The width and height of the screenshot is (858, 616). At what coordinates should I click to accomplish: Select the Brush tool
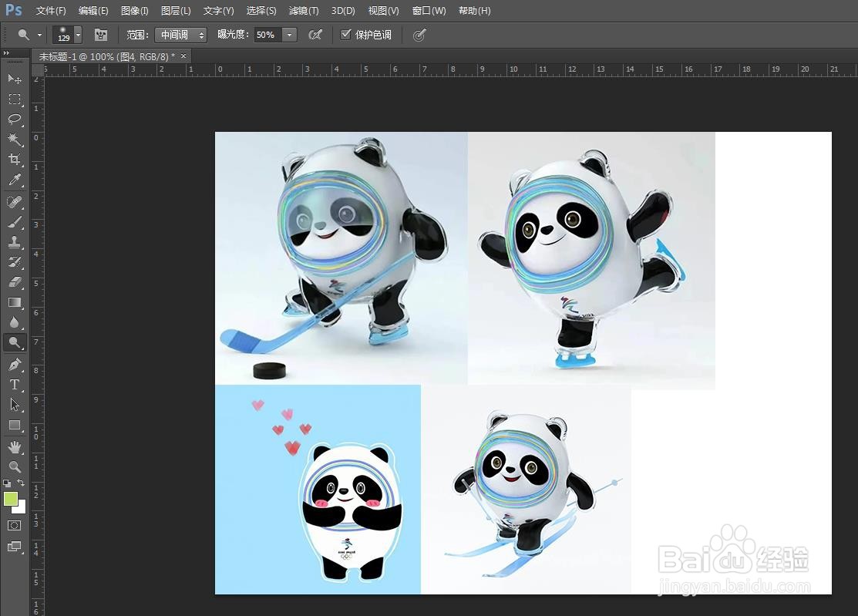pos(15,222)
